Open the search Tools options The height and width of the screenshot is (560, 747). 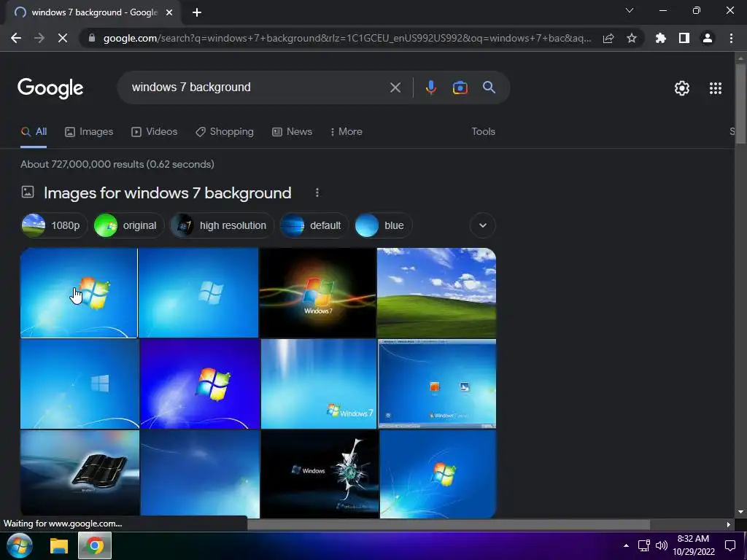(x=483, y=132)
